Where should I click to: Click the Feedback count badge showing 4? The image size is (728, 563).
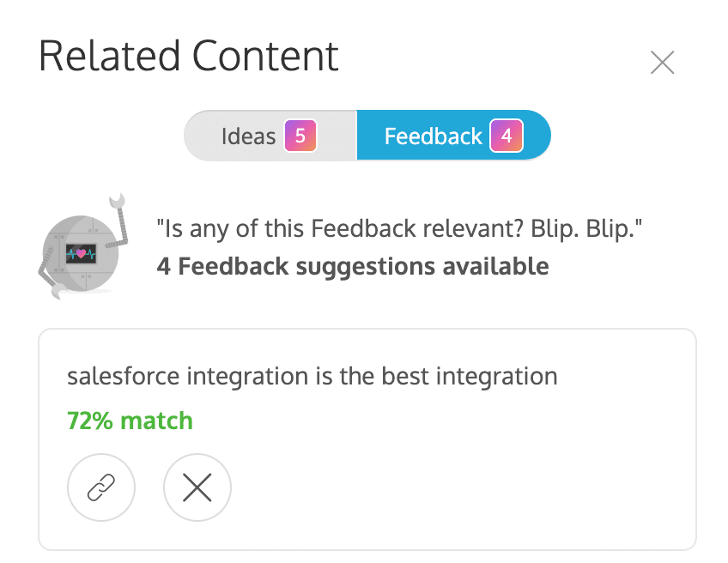click(507, 136)
